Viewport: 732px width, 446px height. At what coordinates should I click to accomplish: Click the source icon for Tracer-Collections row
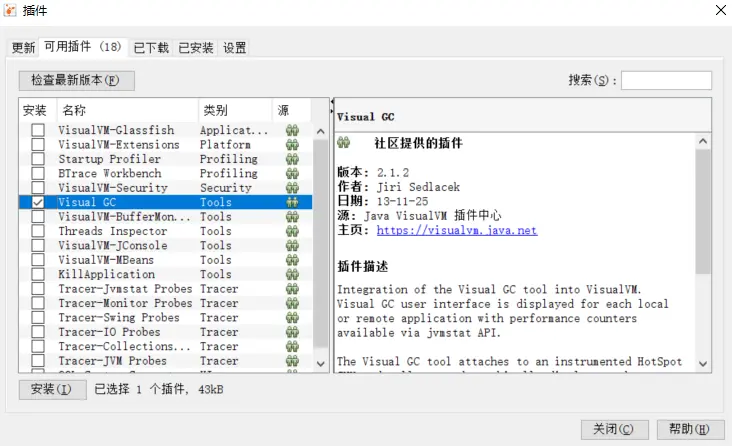coord(292,347)
